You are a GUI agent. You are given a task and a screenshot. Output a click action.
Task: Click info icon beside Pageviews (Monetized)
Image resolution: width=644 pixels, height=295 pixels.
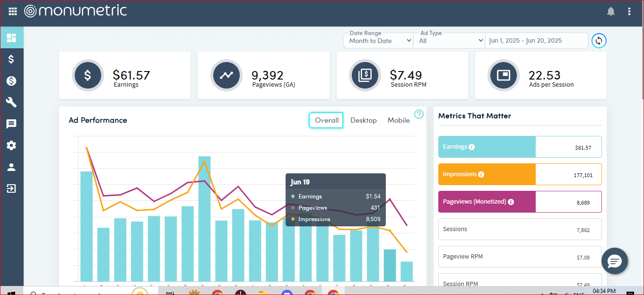click(x=511, y=202)
